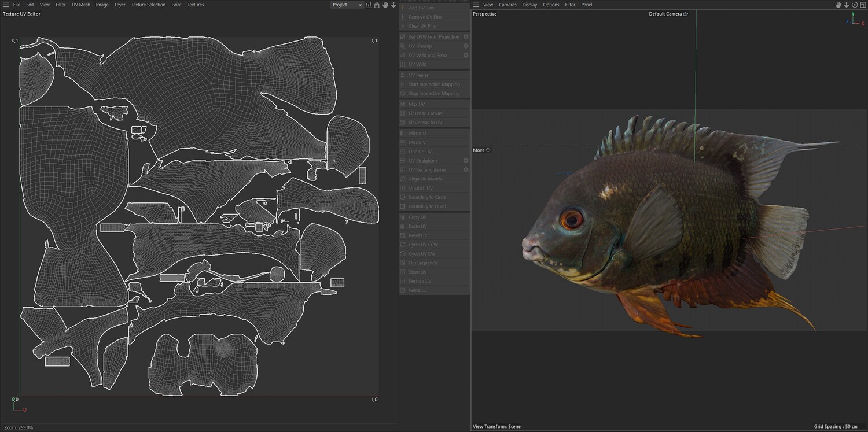Click the zoom arrow icon in UV editor
868x432 pixels.
(x=393, y=5)
